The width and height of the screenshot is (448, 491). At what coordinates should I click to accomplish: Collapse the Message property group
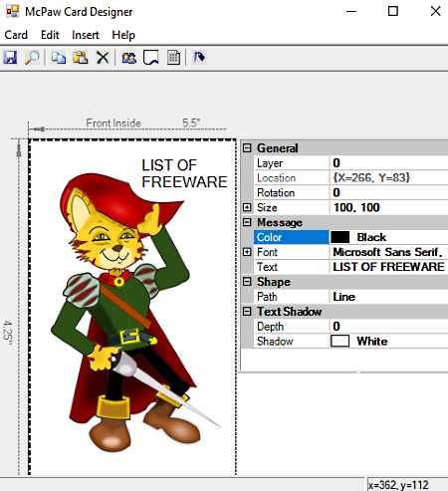tap(247, 222)
